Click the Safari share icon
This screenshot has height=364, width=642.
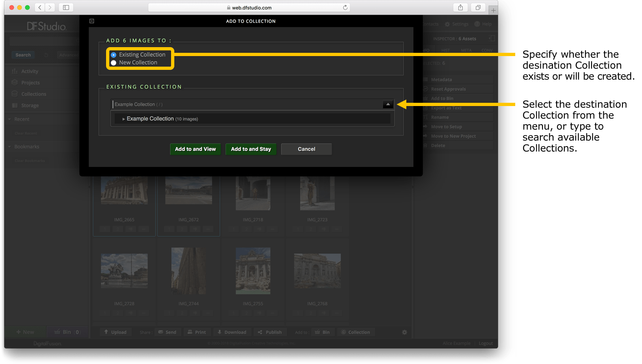point(460,7)
